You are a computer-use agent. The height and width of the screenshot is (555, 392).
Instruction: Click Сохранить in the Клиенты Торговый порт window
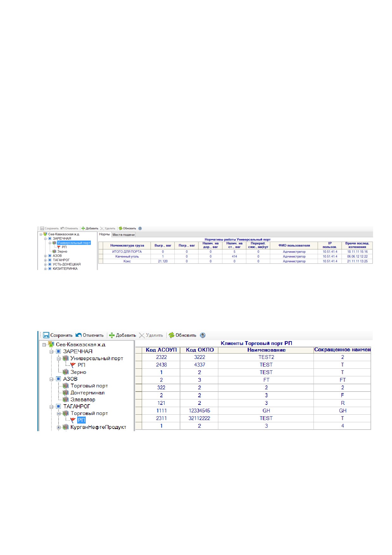coord(58,335)
